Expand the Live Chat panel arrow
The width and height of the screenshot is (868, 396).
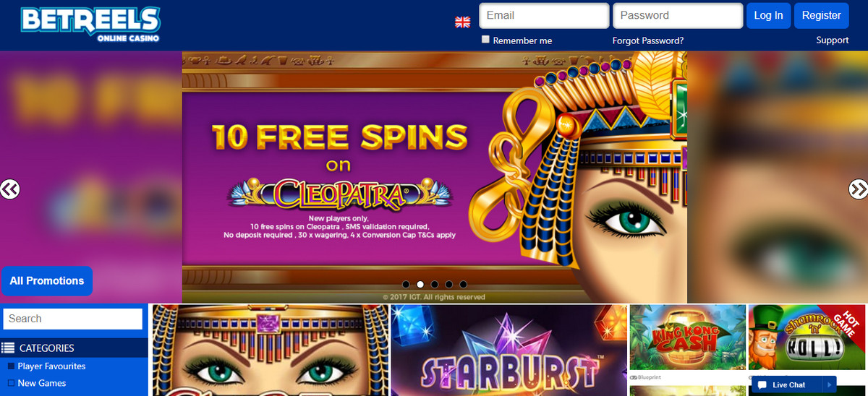(x=830, y=385)
